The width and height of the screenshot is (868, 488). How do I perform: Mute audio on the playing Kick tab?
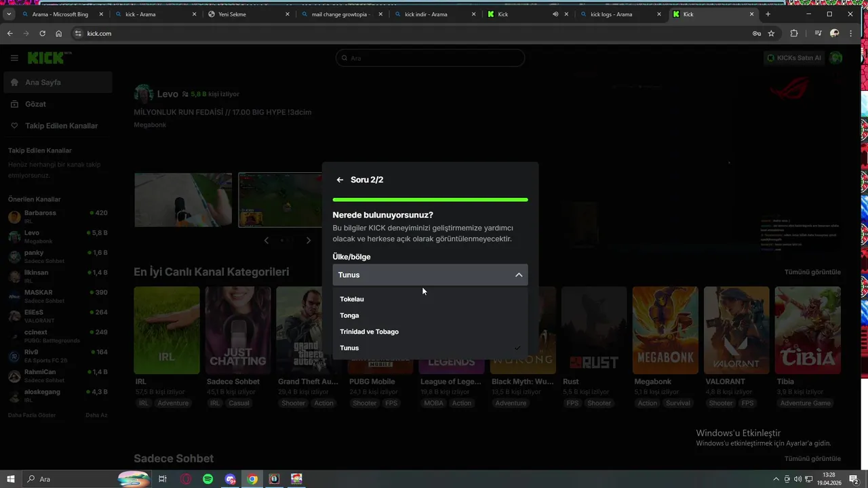click(x=555, y=14)
